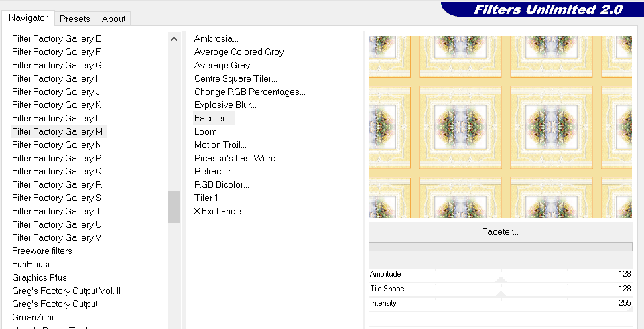Open Greg's Factory Output Vol. II
Viewport: 644px width, 329px height.
click(66, 291)
